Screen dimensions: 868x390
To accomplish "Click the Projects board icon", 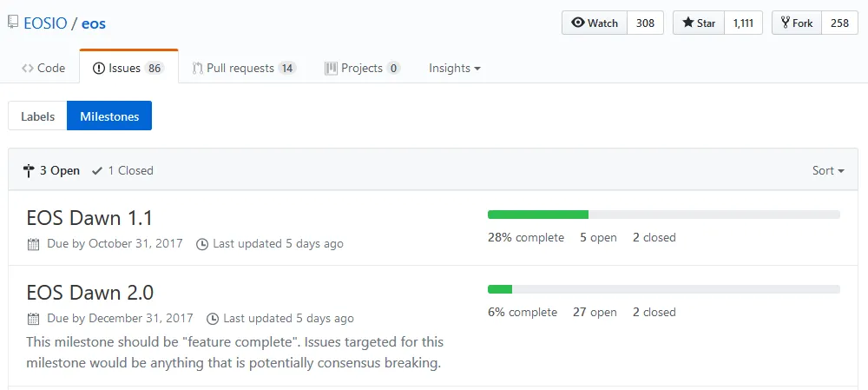I will click(x=331, y=68).
